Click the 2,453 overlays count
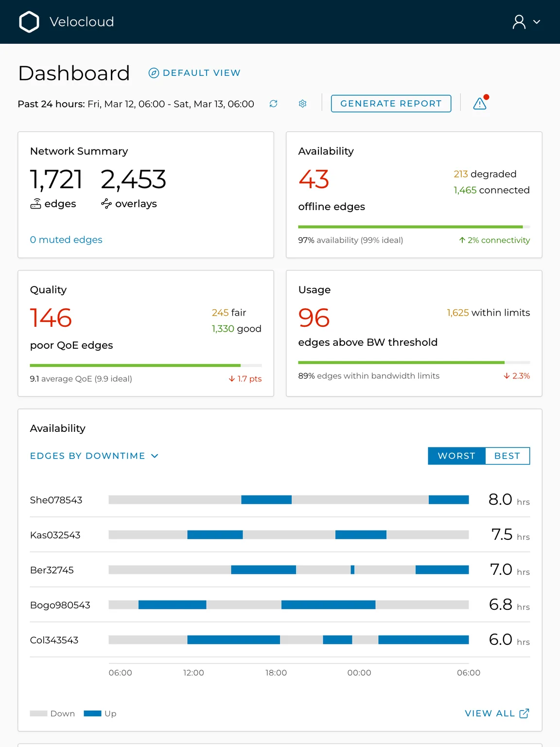This screenshot has height=747, width=560. (x=133, y=179)
